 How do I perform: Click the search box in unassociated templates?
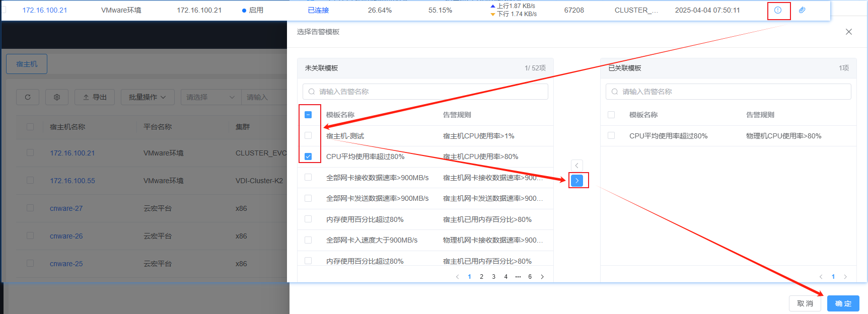(x=425, y=92)
